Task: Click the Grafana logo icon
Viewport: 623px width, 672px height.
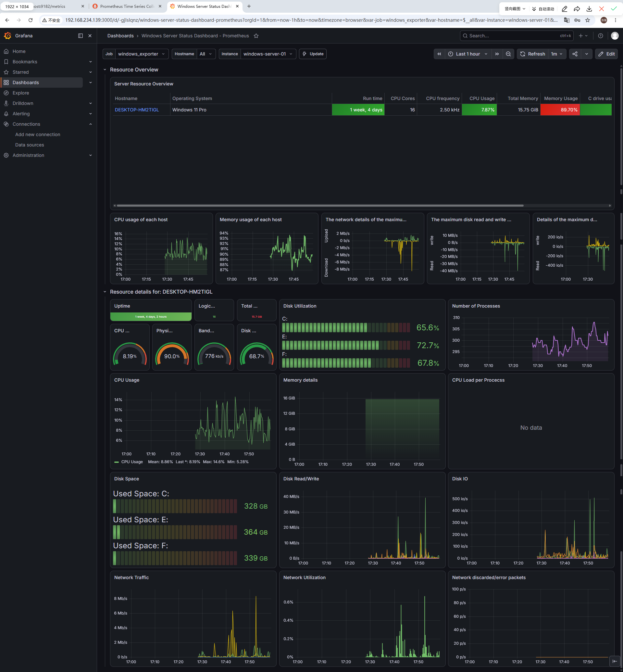Action: pyautogui.click(x=7, y=36)
